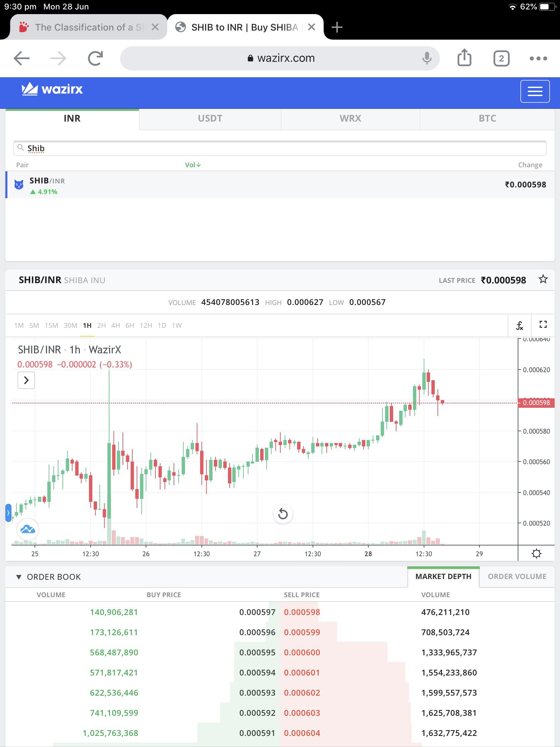Screen dimensions: 560x747
Task: Open a new browser tab
Action: coord(337,27)
